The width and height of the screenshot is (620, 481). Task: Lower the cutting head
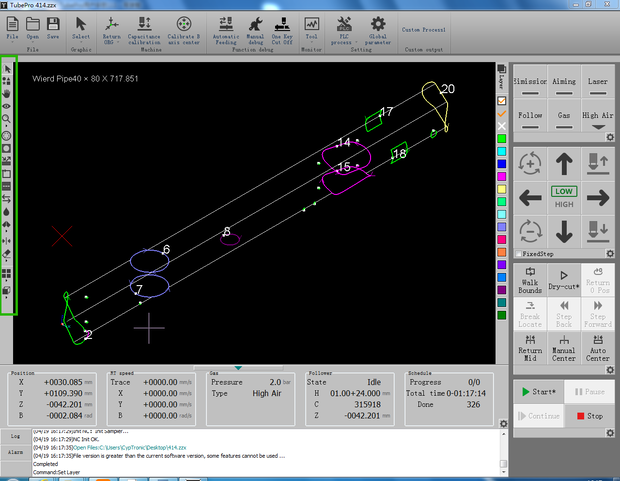[x=598, y=231]
